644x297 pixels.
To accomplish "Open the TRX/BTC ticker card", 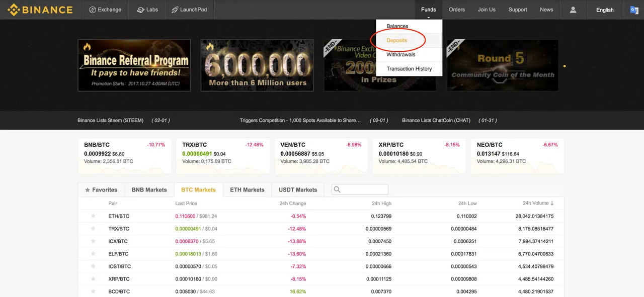I will coord(223,156).
